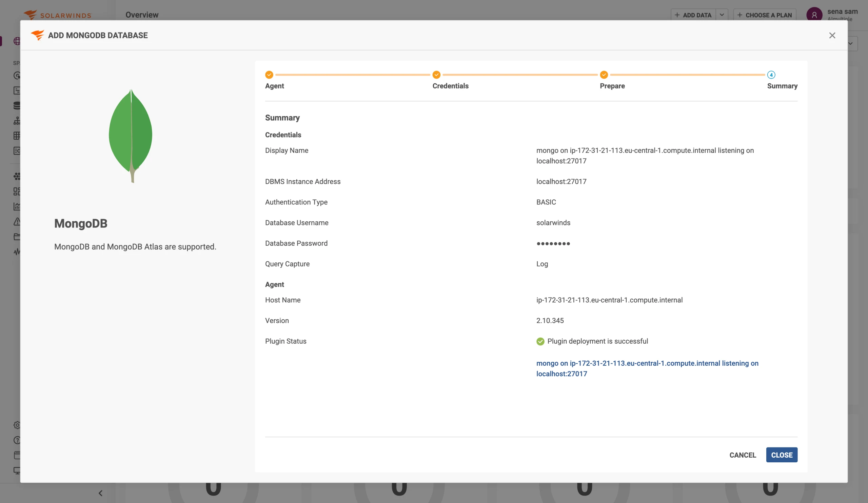Click the blue CLOSE button
The height and width of the screenshot is (503, 868).
(782, 455)
